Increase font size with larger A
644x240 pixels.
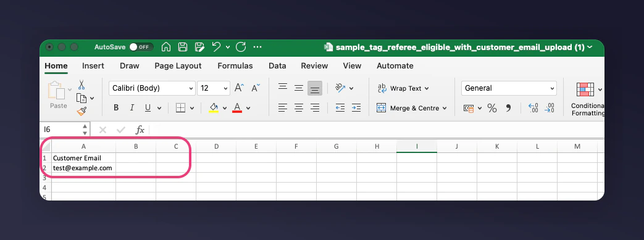pyautogui.click(x=239, y=88)
